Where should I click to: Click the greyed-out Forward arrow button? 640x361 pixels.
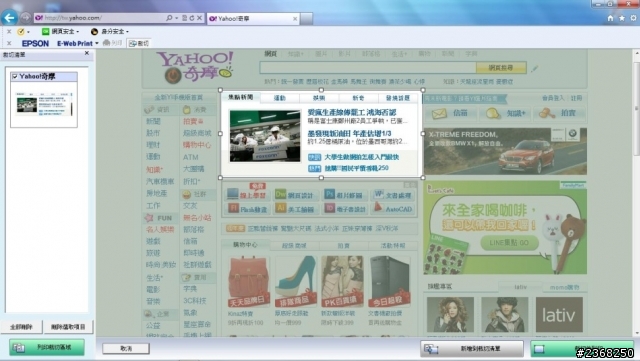pyautogui.click(x=25, y=18)
